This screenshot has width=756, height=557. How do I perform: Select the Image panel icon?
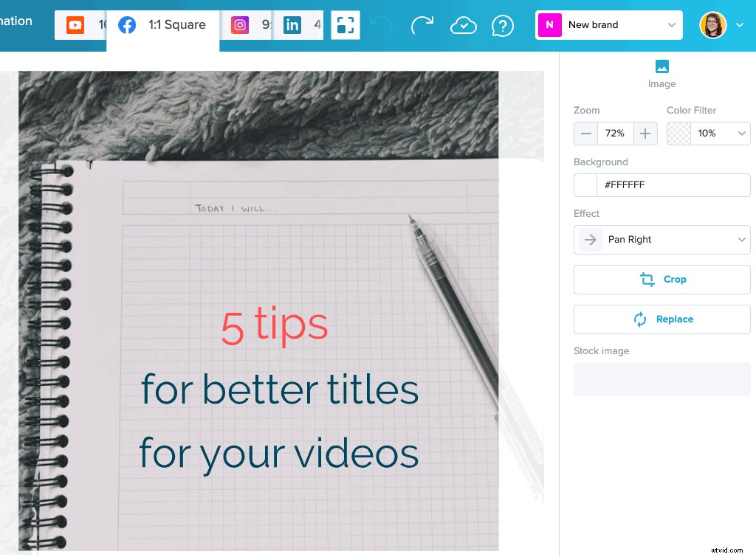[661, 68]
